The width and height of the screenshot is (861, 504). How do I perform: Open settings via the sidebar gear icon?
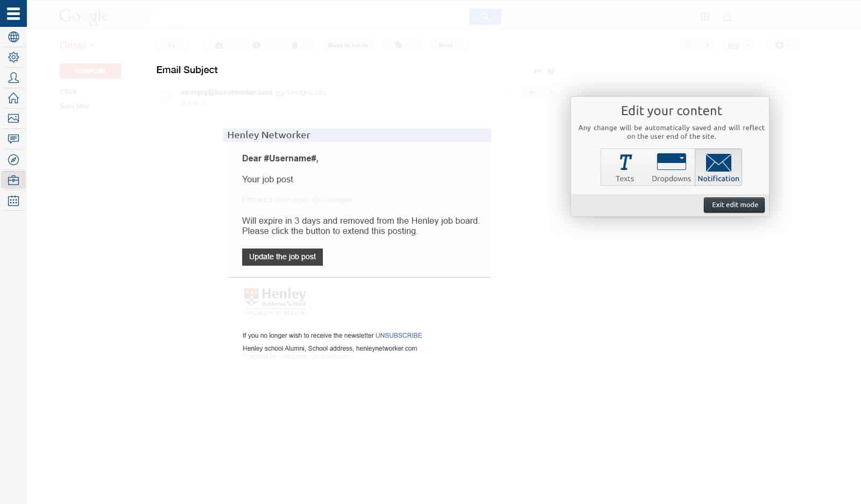coord(13,58)
